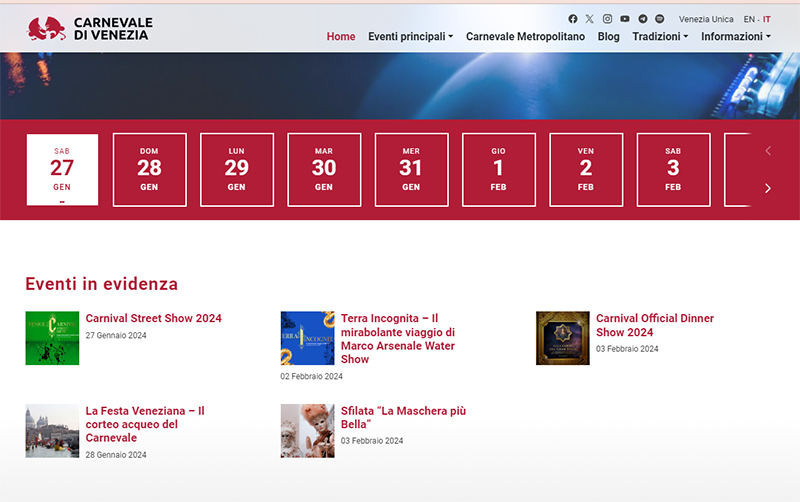Click the La Festa Veneziana canal thumbnail
800x502 pixels.
click(52, 431)
